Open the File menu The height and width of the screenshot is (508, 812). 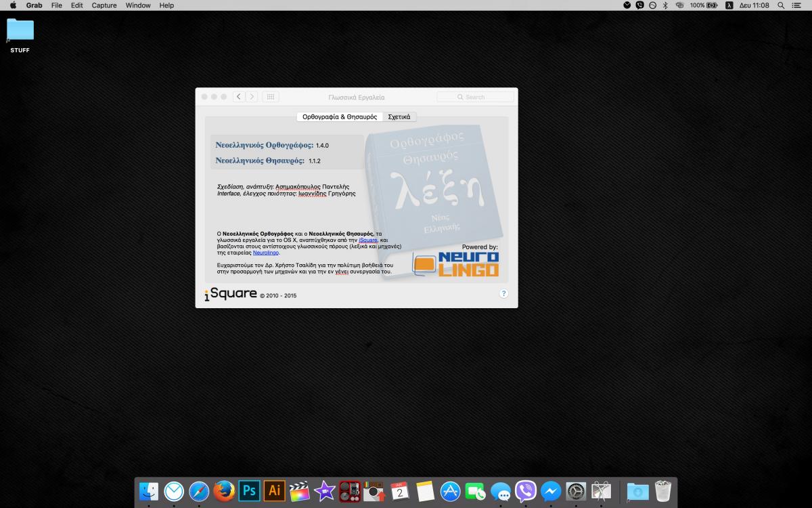pyautogui.click(x=57, y=5)
